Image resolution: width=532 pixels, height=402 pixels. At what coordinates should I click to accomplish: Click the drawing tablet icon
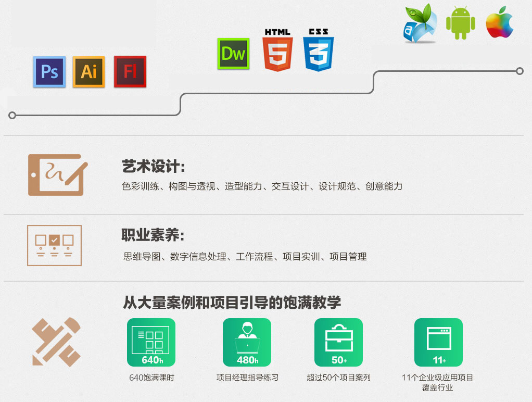56,174
